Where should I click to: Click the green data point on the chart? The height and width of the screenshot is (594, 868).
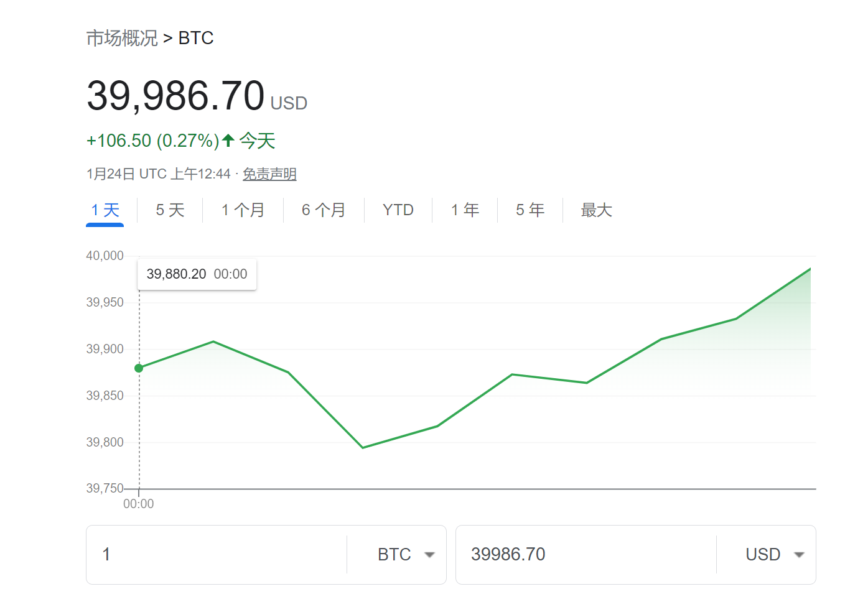point(138,368)
